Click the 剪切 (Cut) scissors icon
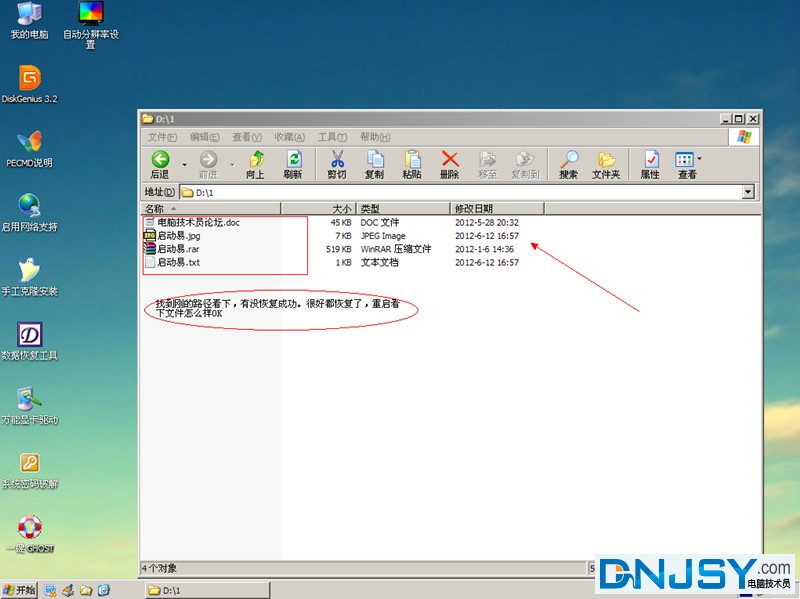The image size is (800, 599). (337, 160)
